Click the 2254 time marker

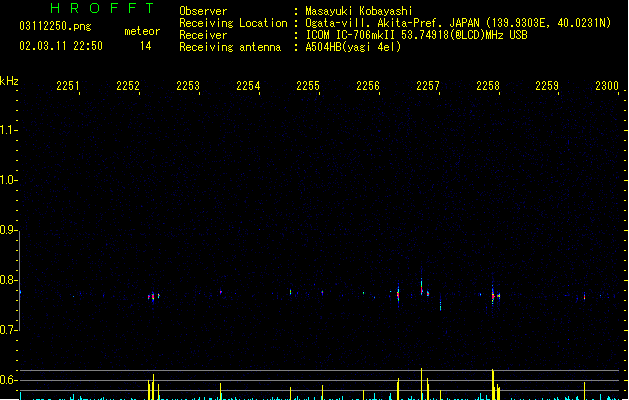point(248,86)
